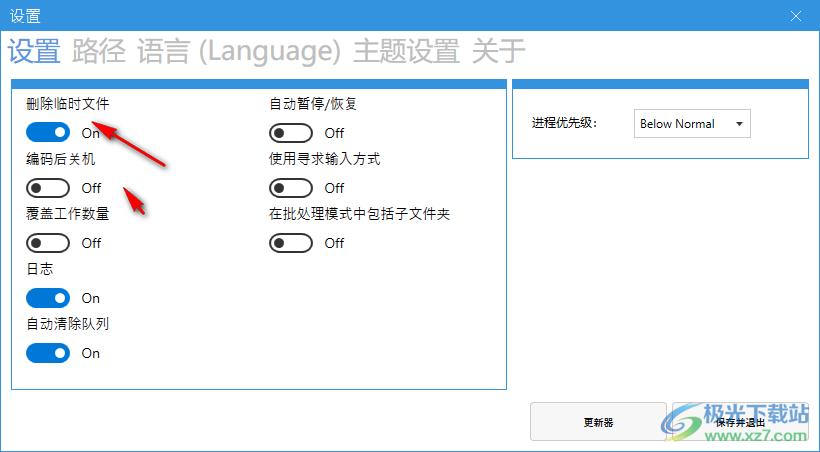Enable the 编码后关机 switch
The image size is (820, 452).
(x=48, y=188)
